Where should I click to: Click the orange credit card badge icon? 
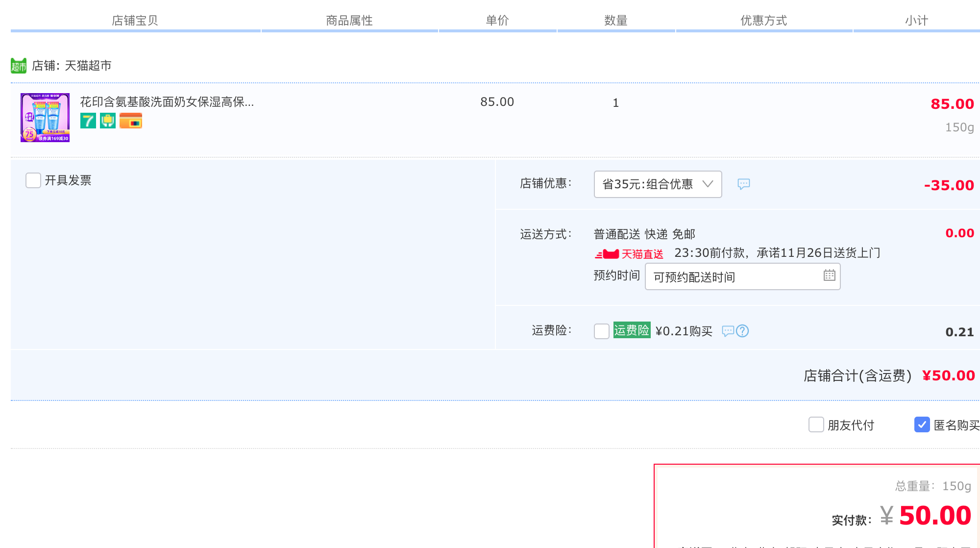(131, 121)
